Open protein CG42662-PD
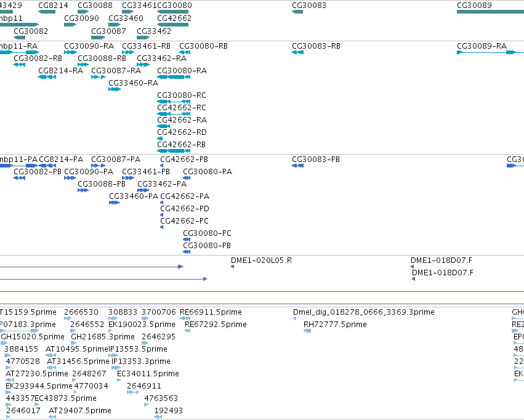Viewport: 524px width, 420px height. pos(185,209)
